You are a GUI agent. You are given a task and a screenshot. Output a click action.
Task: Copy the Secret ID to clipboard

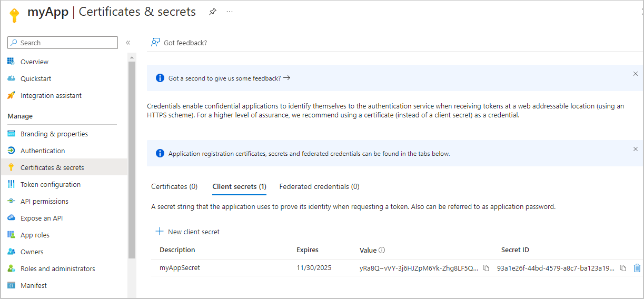pyautogui.click(x=623, y=268)
